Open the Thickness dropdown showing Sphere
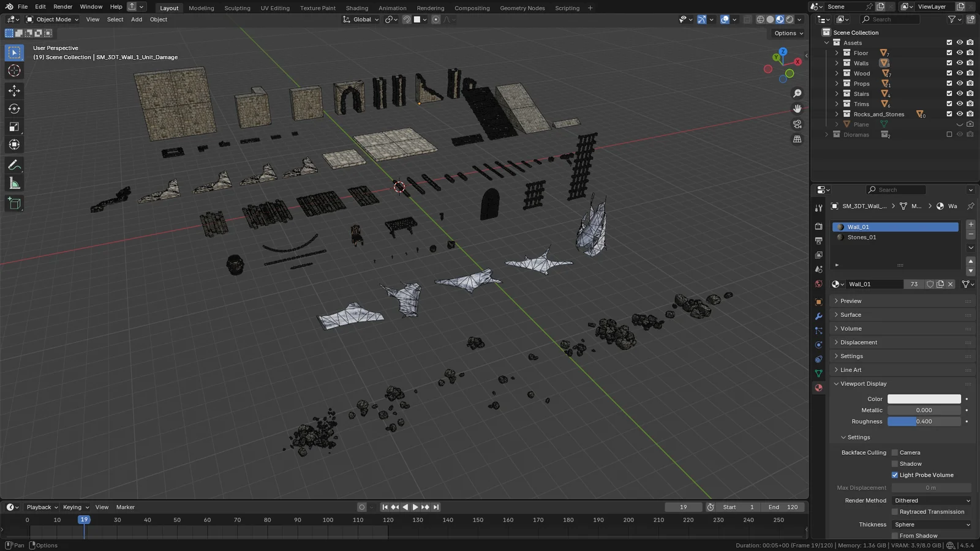The height and width of the screenshot is (551, 980). click(x=931, y=524)
